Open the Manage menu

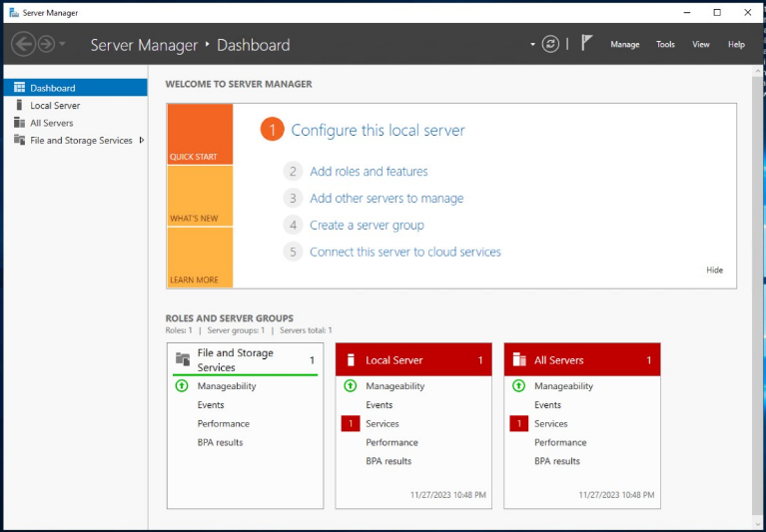click(x=625, y=44)
